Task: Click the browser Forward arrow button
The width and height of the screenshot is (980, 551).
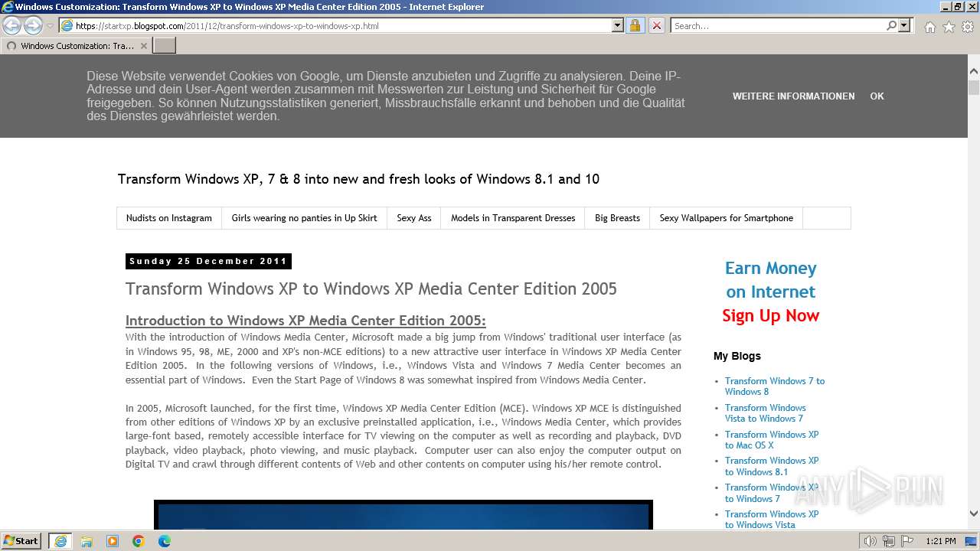Action: click(x=33, y=25)
